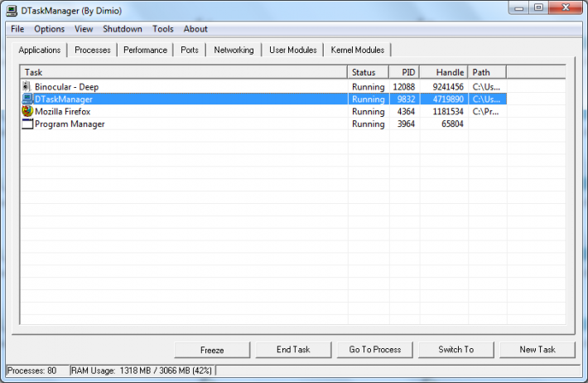The image size is (588, 383).
Task: Switch to the Kernel Modules tab
Action: 358,50
